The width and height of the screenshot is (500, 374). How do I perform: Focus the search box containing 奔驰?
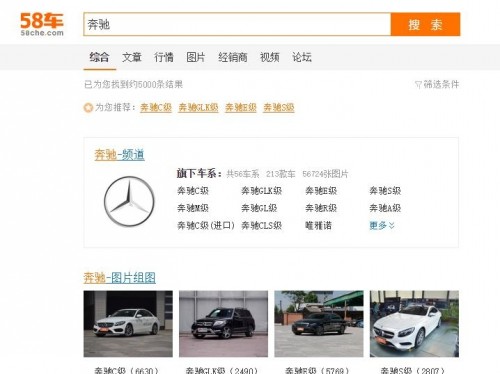237,24
